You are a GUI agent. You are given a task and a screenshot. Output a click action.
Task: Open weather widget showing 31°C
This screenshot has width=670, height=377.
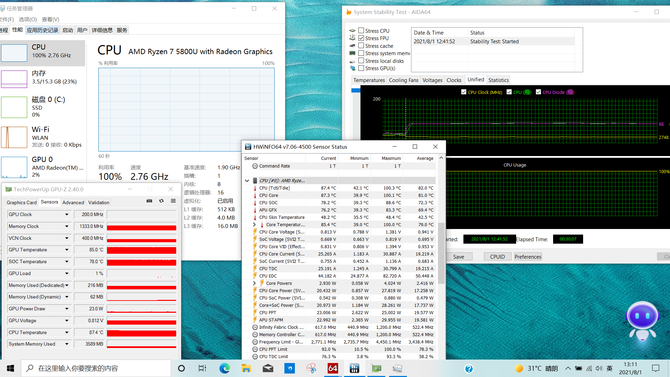coord(537,368)
